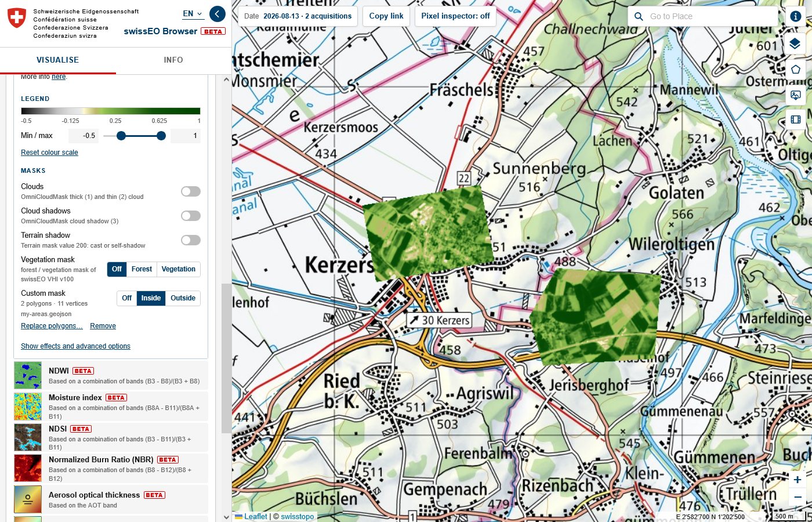The height and width of the screenshot is (522, 812).
Task: Set Vegetation mask to Vegetation
Action: point(179,269)
